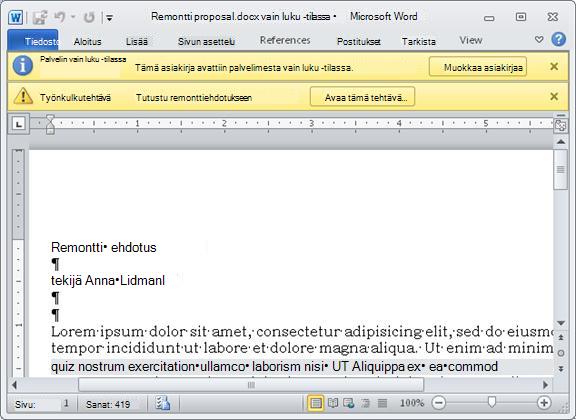Click the Redo/Repeat icon
The height and width of the screenshot is (420, 576).
pos(89,17)
